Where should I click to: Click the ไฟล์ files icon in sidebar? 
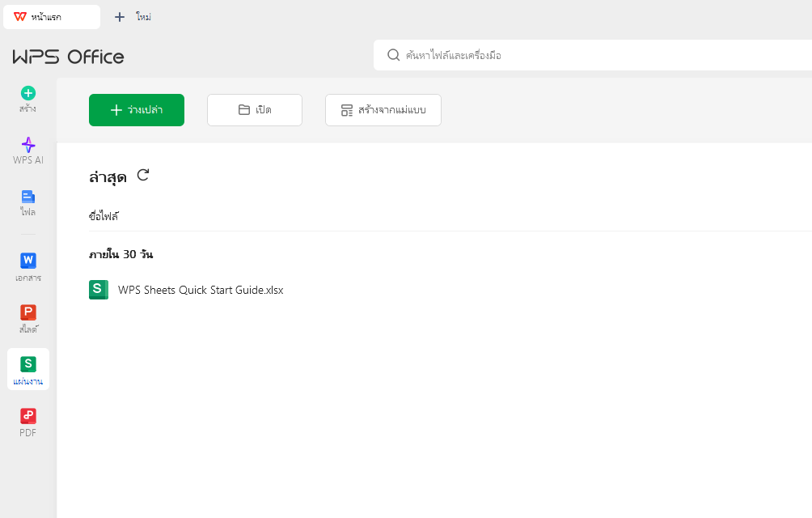click(27, 197)
